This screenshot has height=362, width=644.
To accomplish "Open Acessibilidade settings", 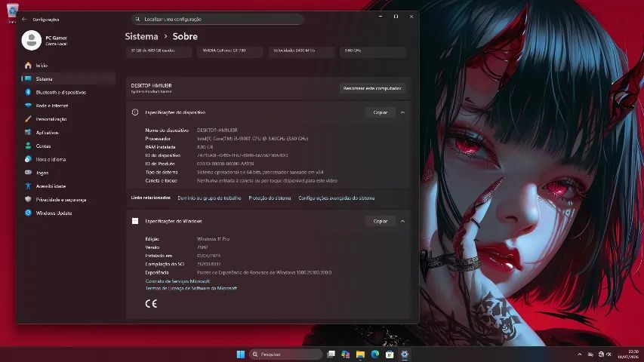I will click(68, 186).
